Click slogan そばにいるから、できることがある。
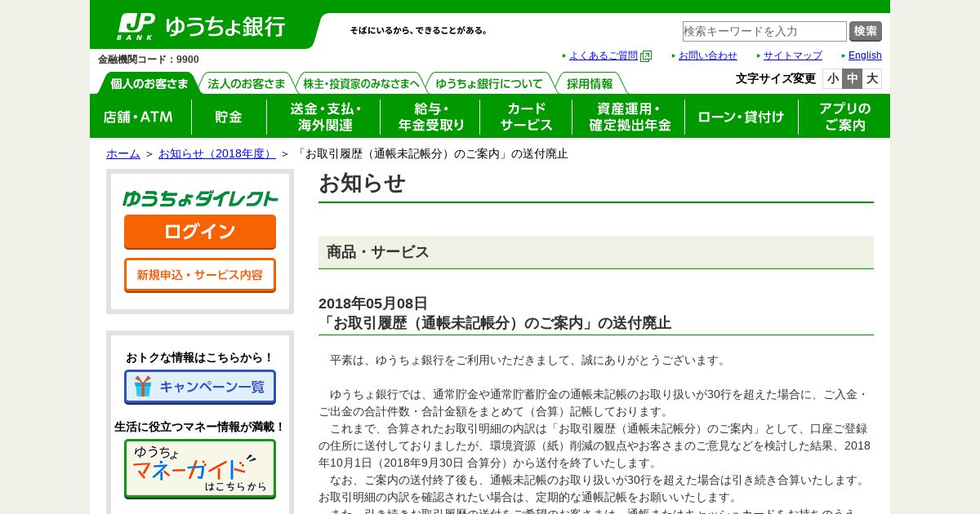The image size is (980, 514). pos(419,30)
